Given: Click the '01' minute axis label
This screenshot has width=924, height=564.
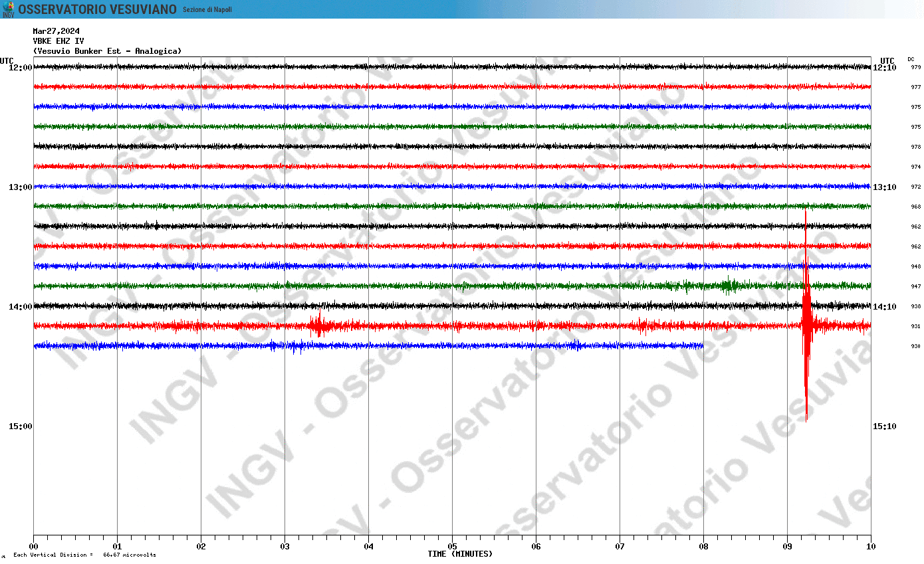Looking at the screenshot, I should pos(117,547).
